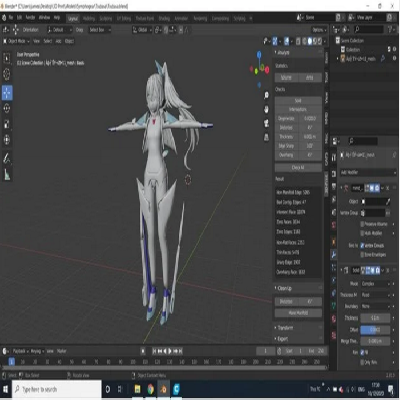Click the zoom magnifier viewport gizmo

coord(266,96)
